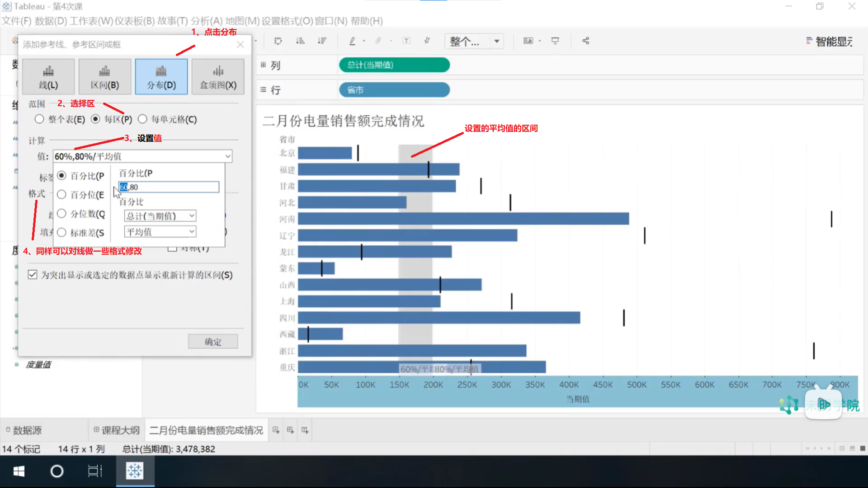Viewport: 868px width, 488px height.
Task: Toggle the show mark labels icon
Action: pyautogui.click(x=406, y=41)
